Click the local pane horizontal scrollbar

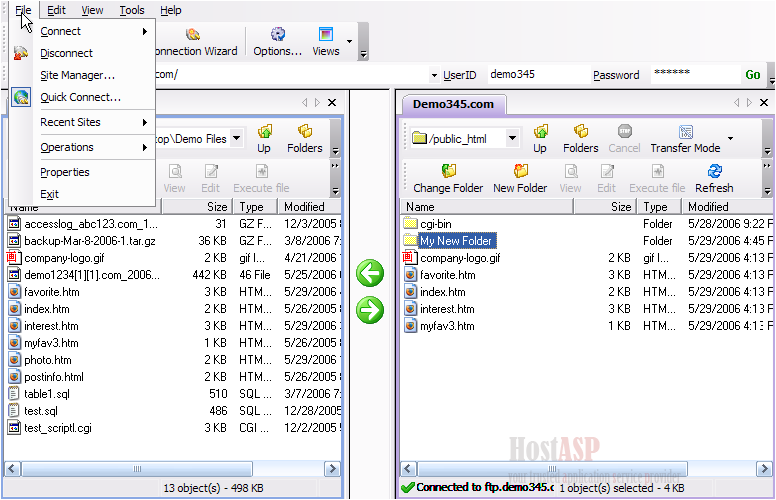click(x=137, y=468)
